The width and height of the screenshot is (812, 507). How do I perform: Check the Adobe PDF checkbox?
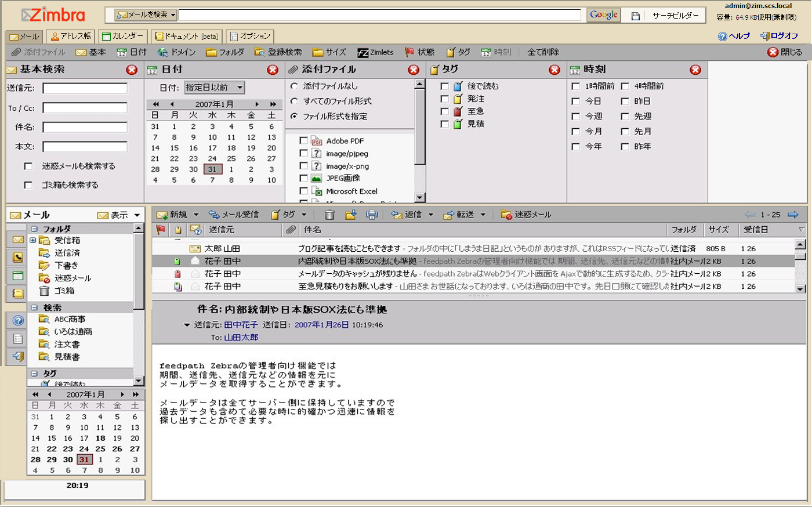click(303, 140)
